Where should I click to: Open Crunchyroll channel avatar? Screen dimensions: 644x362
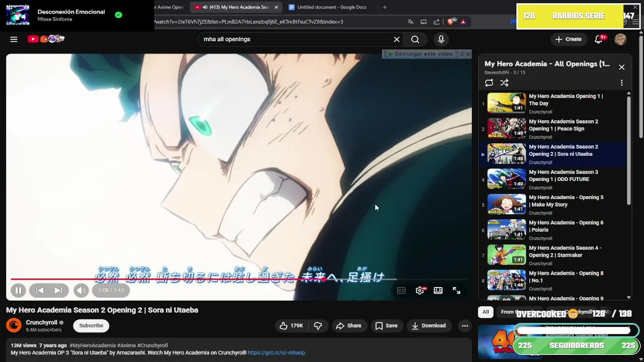tap(14, 326)
